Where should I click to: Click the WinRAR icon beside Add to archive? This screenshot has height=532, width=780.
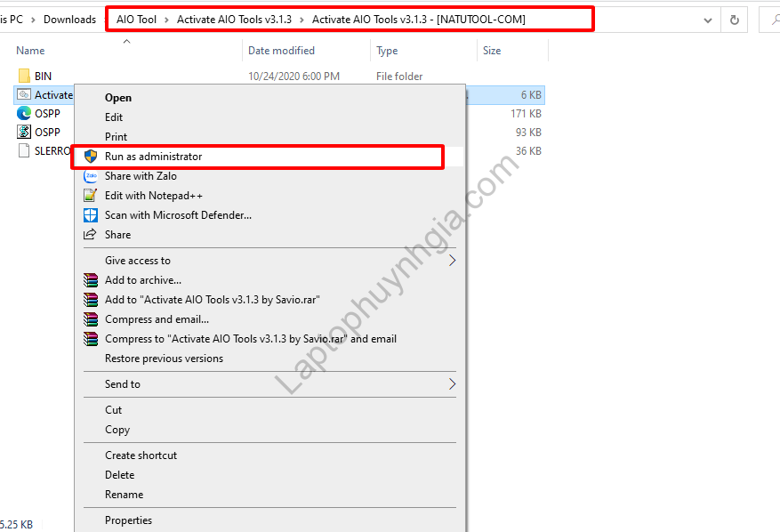(91, 280)
